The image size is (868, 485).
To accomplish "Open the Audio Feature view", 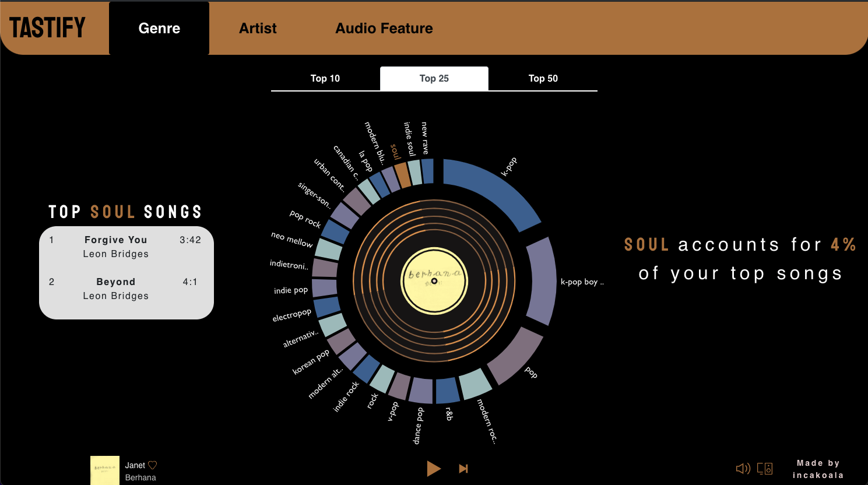I will click(x=384, y=27).
